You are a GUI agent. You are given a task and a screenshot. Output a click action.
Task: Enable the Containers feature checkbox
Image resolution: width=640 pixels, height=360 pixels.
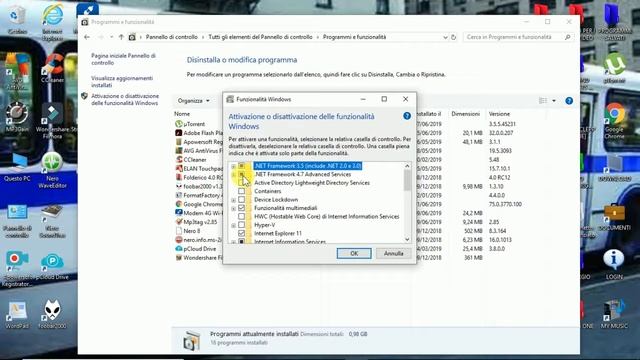(242, 191)
